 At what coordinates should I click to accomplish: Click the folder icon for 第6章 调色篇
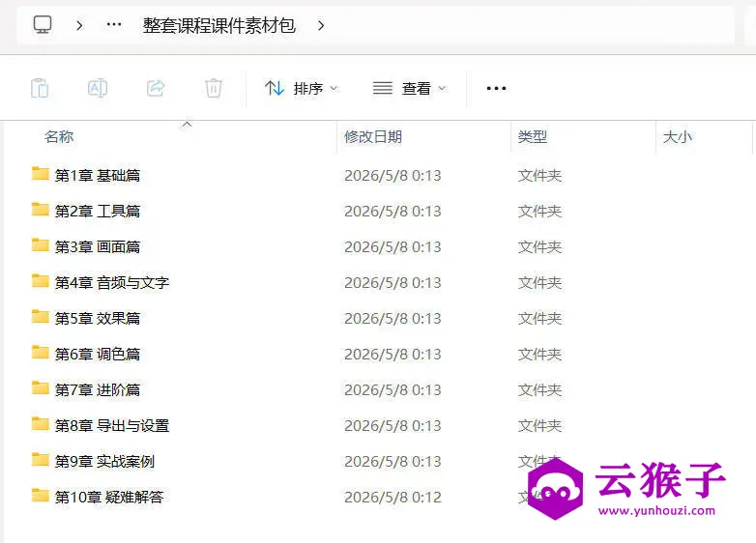pos(40,353)
